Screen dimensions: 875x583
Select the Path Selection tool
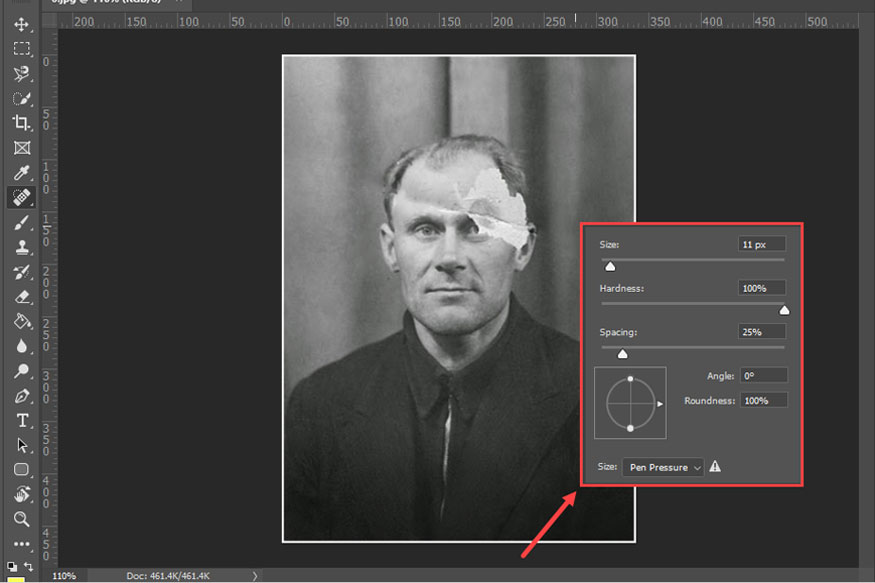pyautogui.click(x=22, y=445)
